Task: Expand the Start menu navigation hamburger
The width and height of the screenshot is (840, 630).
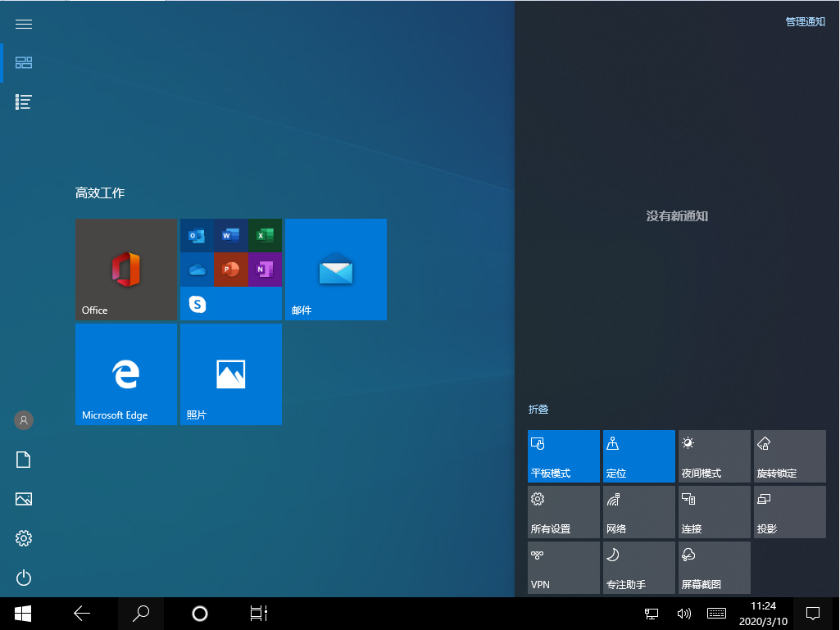Action: pyautogui.click(x=23, y=24)
